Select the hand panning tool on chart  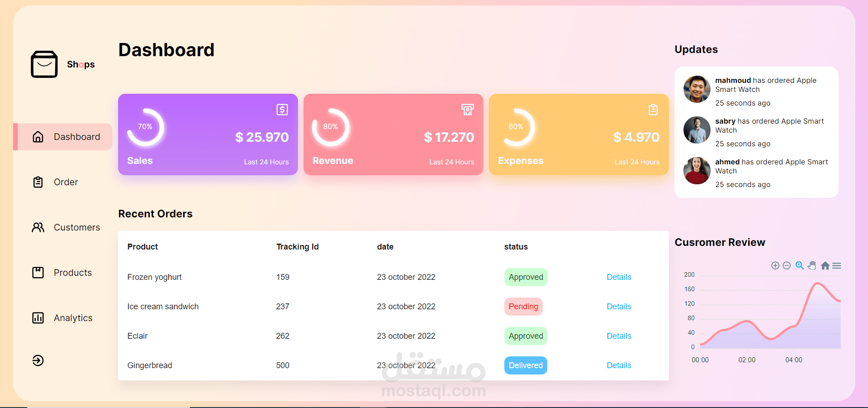click(812, 266)
